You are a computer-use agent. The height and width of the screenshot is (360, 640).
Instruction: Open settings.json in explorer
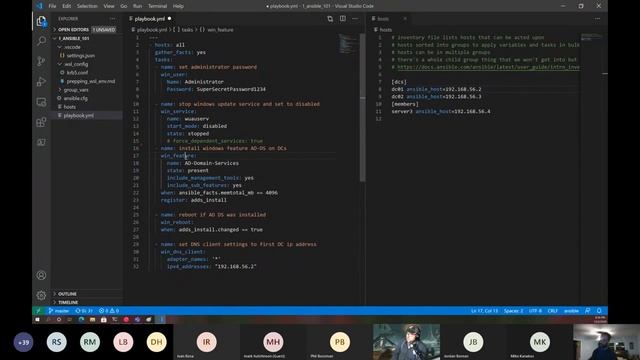(x=80, y=56)
